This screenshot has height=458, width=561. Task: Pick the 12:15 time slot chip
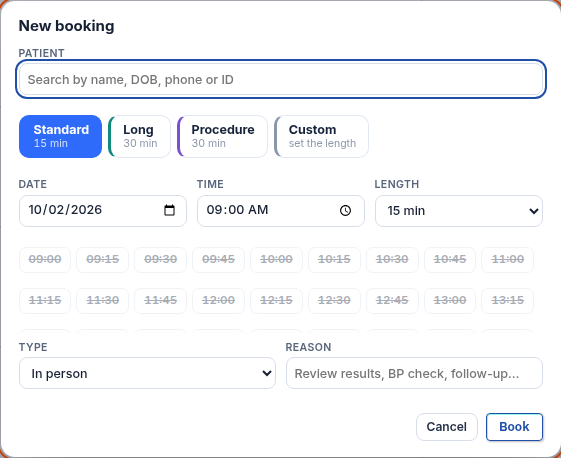click(276, 301)
